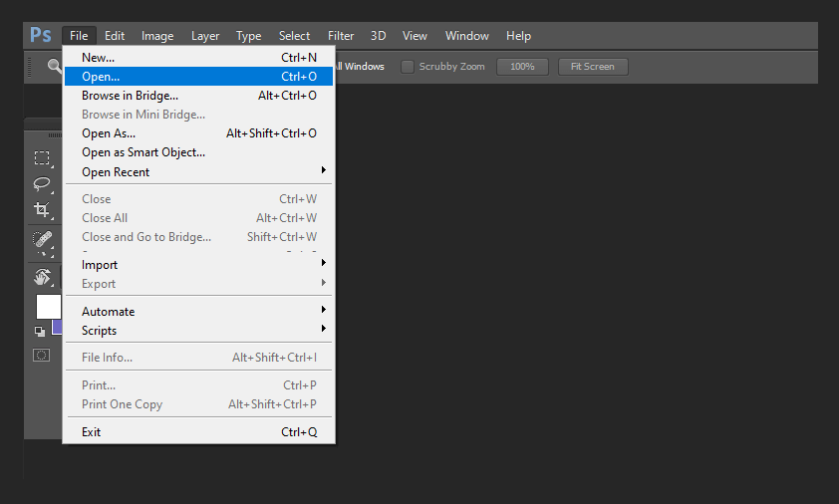Viewport: 839px width, 504px height.
Task: Open the Layer menu
Action: (205, 36)
